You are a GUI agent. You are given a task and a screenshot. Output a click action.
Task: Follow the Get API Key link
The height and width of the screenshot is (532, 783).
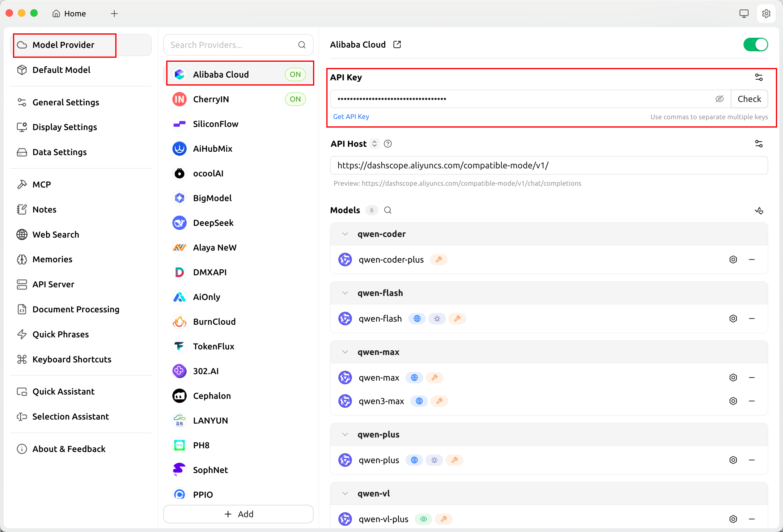click(351, 116)
